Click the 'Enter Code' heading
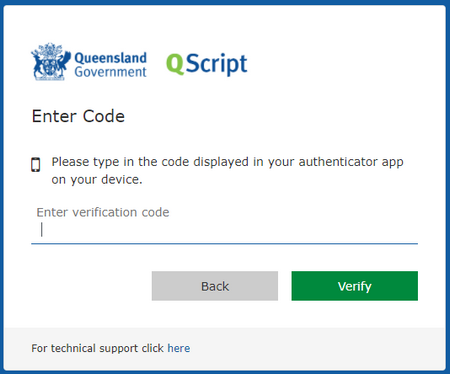This screenshot has height=374, width=450. coord(78,116)
